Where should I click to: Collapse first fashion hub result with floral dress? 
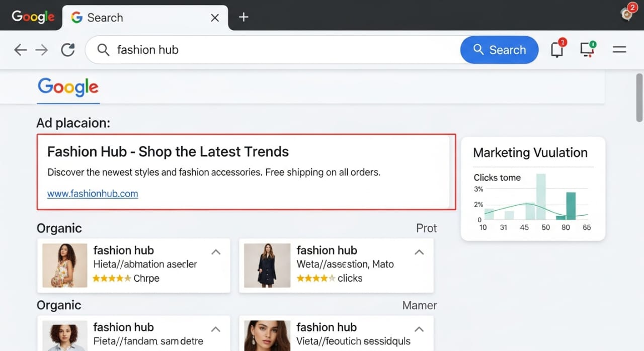[216, 252]
